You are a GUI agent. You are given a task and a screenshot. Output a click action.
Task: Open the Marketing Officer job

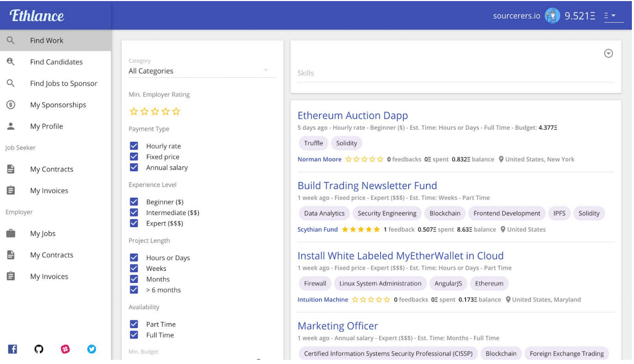[338, 326]
